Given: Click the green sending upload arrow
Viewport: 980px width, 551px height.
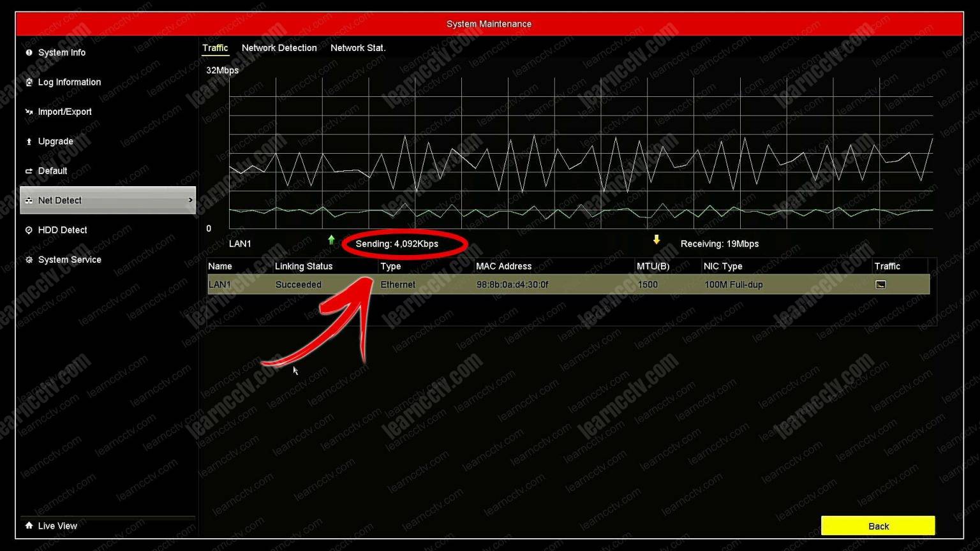Looking at the screenshot, I should (x=331, y=240).
